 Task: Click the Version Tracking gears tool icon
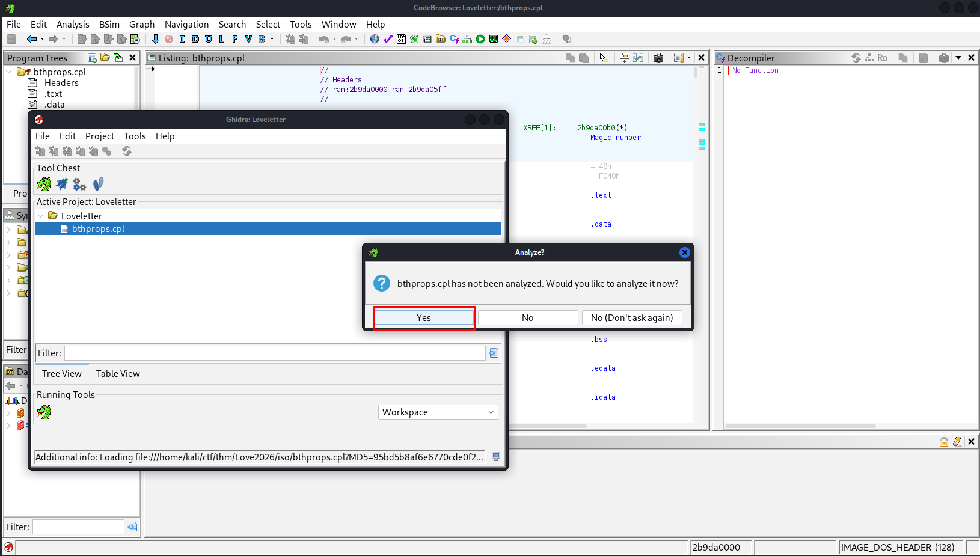click(x=79, y=184)
